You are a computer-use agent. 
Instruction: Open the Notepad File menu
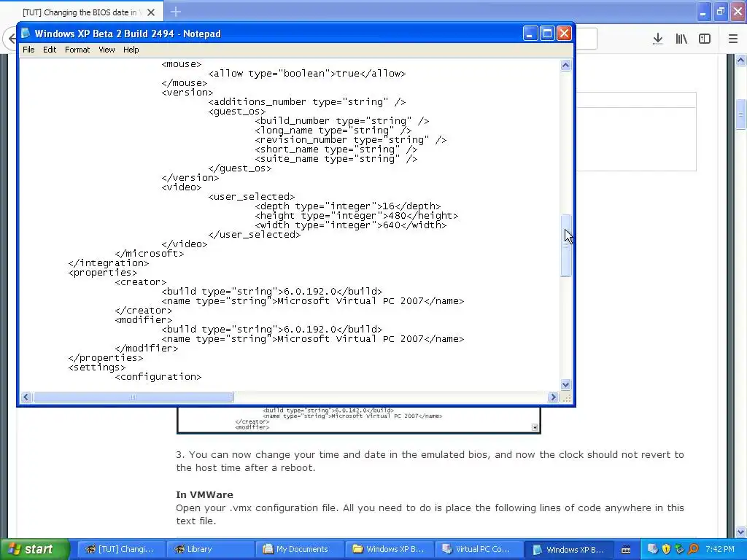point(28,50)
